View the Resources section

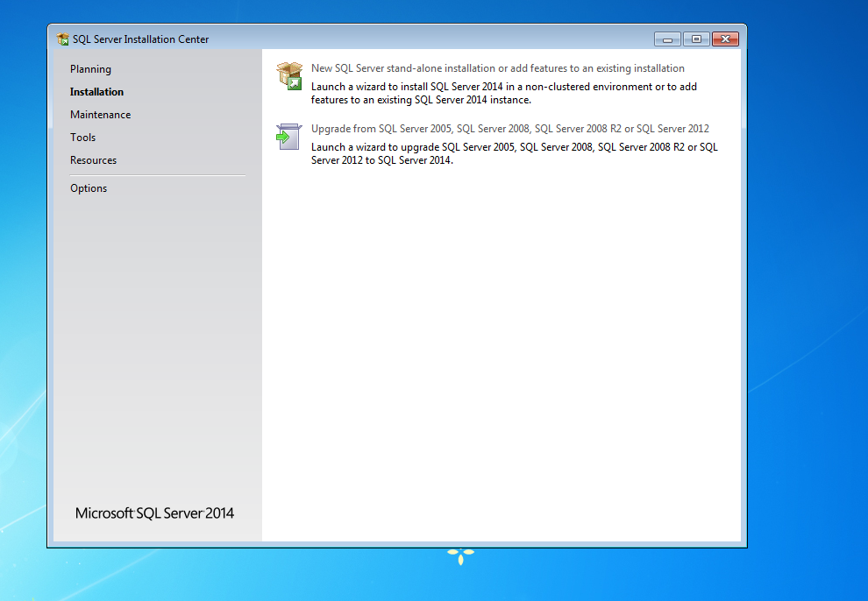[x=93, y=159]
